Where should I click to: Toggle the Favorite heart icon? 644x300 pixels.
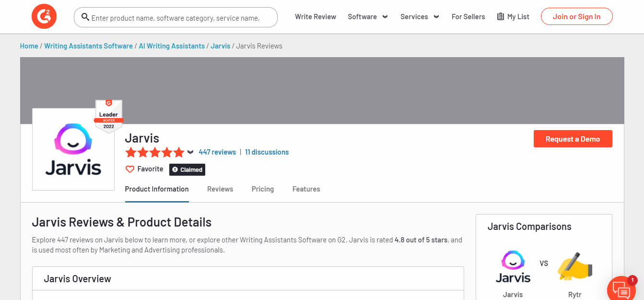click(130, 169)
